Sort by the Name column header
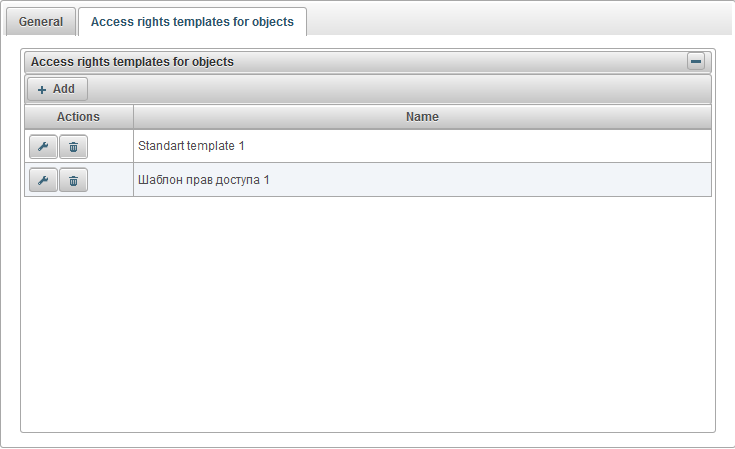 click(422, 117)
